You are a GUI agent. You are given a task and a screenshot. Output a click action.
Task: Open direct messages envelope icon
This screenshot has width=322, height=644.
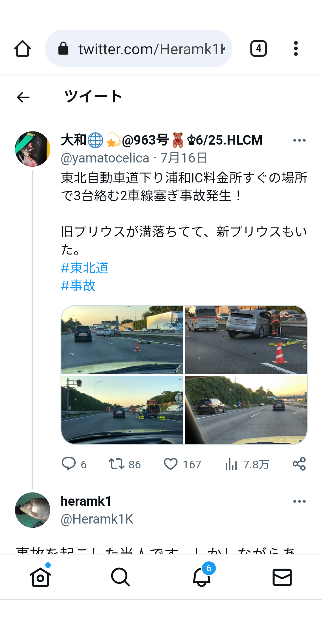point(282,577)
